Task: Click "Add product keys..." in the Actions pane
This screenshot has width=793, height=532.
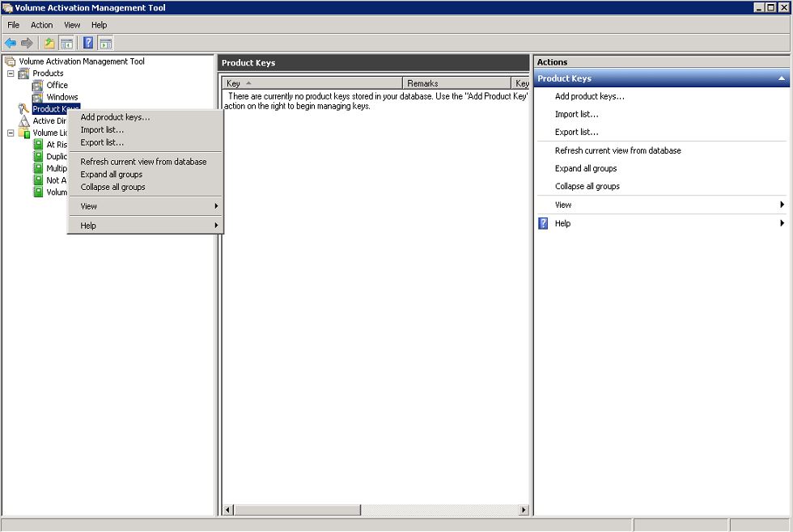Action: point(592,95)
